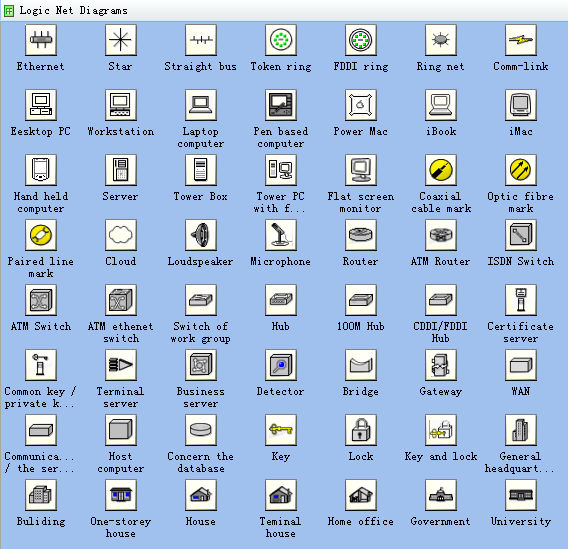The height and width of the screenshot is (549, 568).
Task: Select the House icon
Action: click(x=201, y=495)
